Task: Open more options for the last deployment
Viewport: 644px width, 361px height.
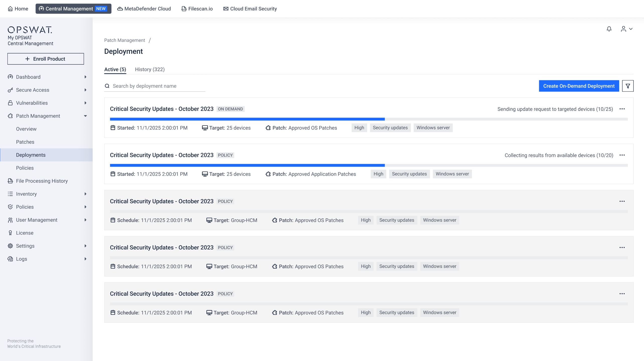Action: pos(622,294)
